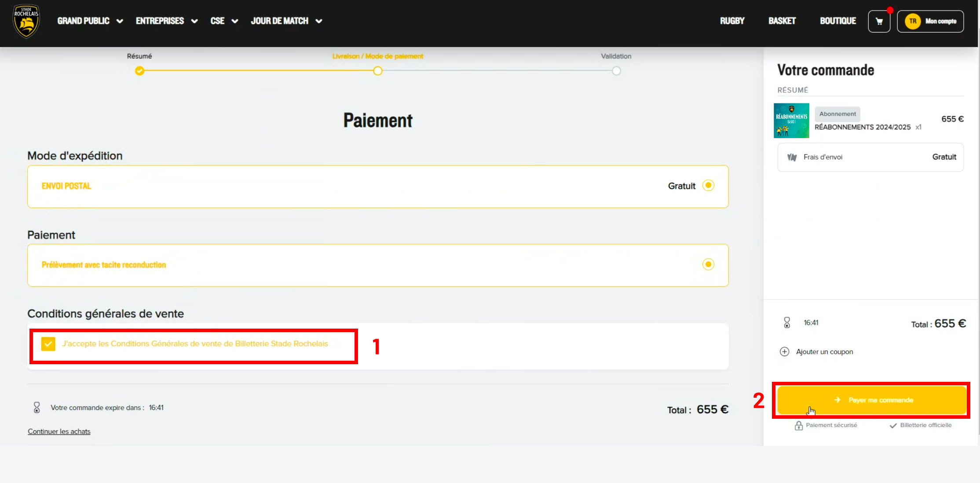This screenshot has width=980, height=483.
Task: Click the hourglass icon next to expiry notice
Action: pos(37,407)
